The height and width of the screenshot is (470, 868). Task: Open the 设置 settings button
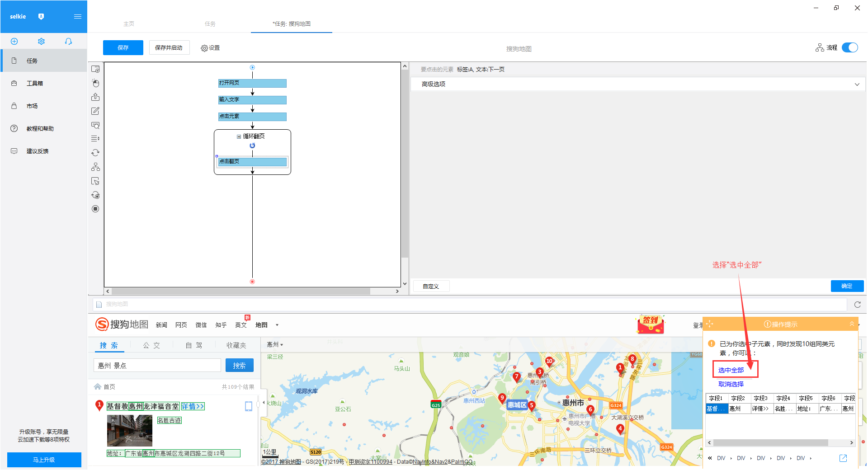[x=210, y=48]
